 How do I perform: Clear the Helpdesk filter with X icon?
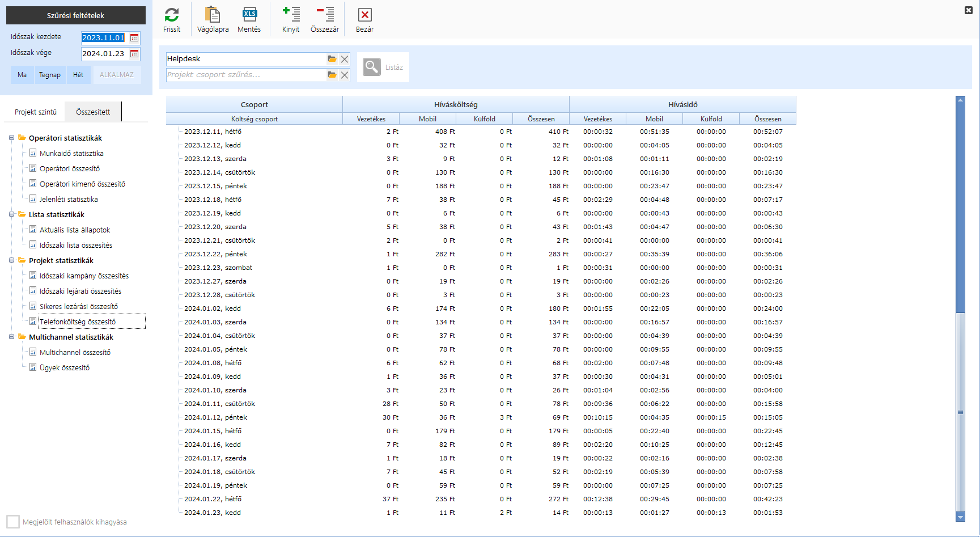[x=345, y=59]
